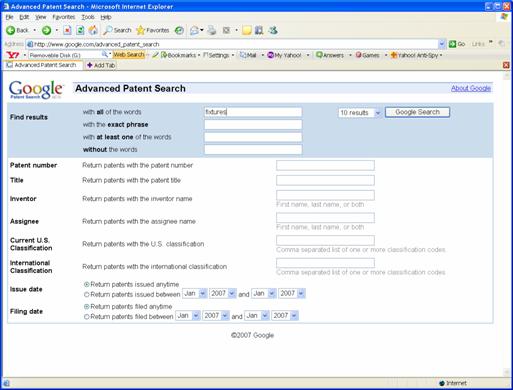Open Yahoo toolbar Answers button
This screenshot has width=513, height=390.
point(330,55)
